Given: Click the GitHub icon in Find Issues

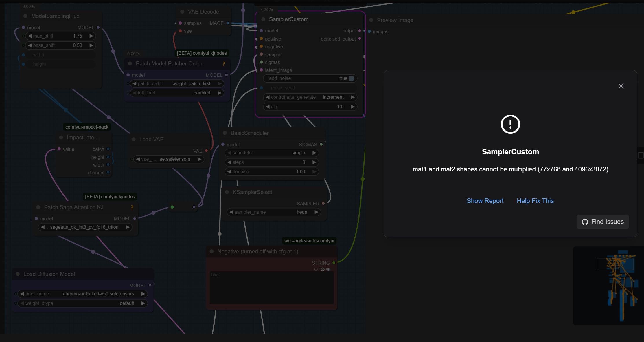Looking at the screenshot, I should [x=585, y=222].
